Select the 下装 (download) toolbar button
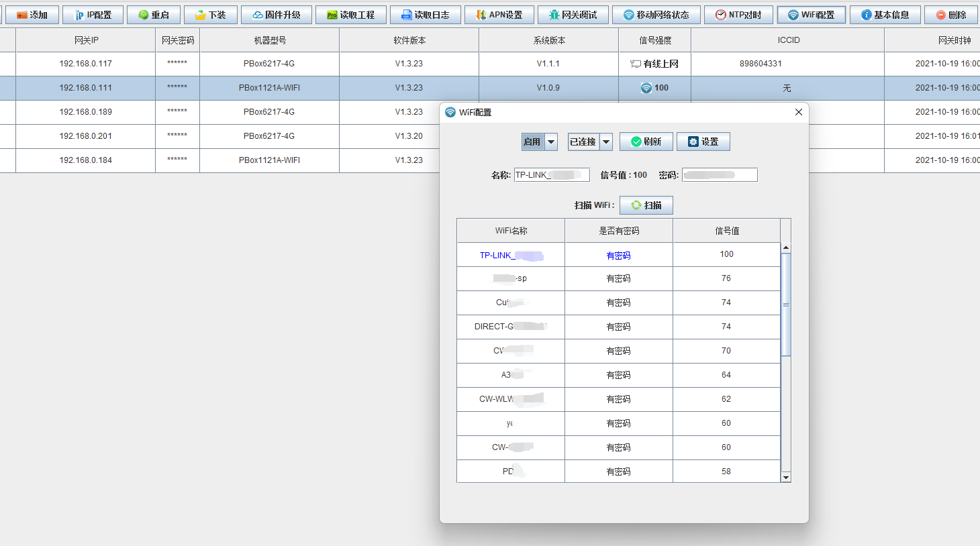The width and height of the screenshot is (980, 546). point(211,15)
